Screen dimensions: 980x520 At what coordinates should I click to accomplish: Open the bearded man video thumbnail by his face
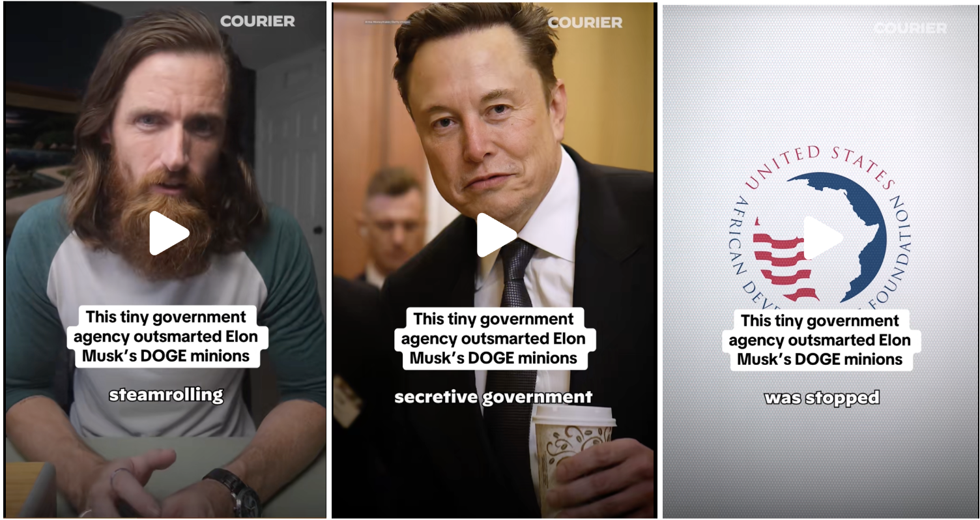tap(169, 130)
